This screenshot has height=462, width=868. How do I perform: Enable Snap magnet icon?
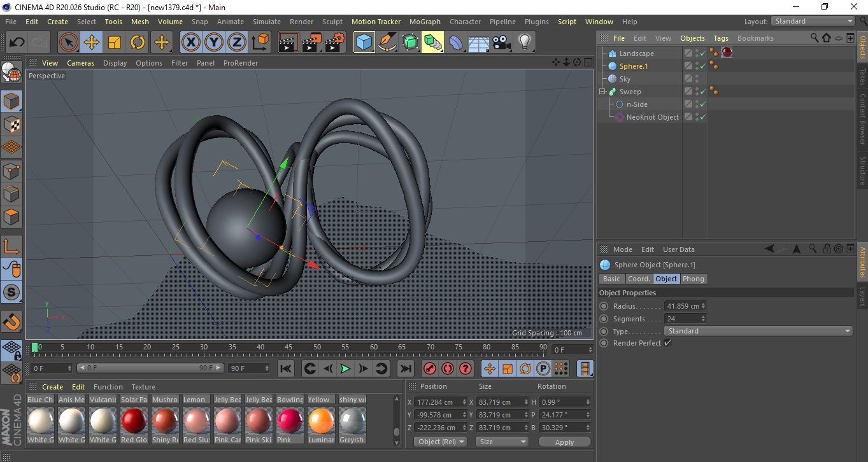pos(12,321)
